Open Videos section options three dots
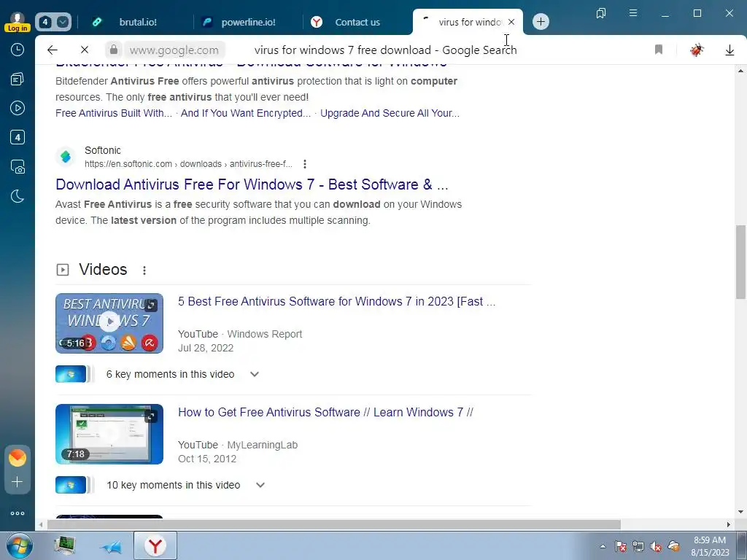 coord(144,270)
